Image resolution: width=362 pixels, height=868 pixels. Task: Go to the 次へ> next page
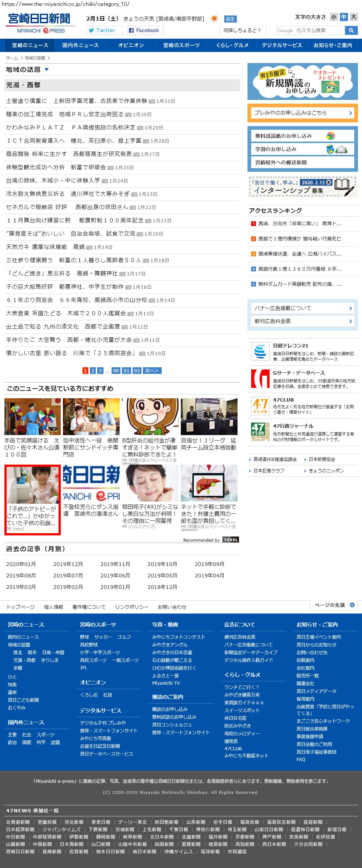[x=151, y=371]
